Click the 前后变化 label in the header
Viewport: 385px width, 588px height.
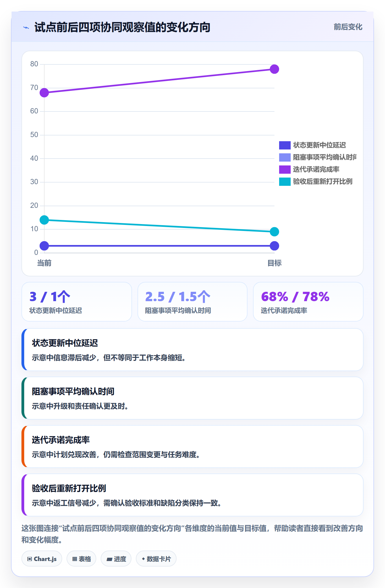pos(348,27)
